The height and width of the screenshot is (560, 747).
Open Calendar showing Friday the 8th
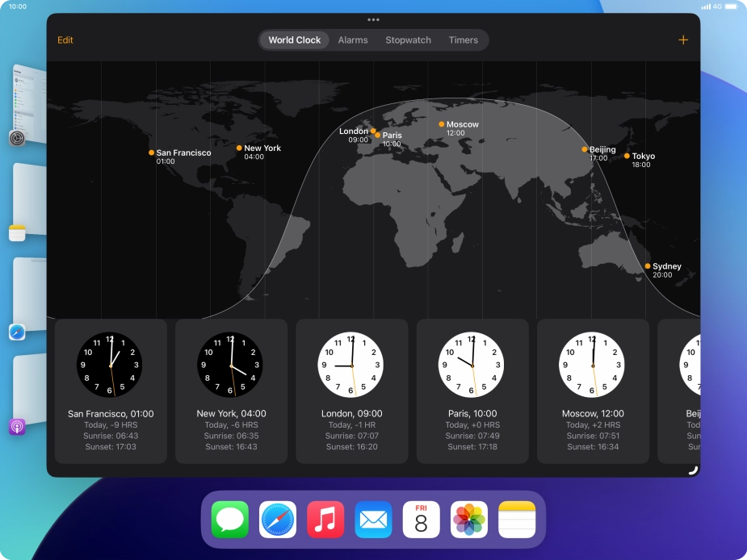click(x=420, y=518)
